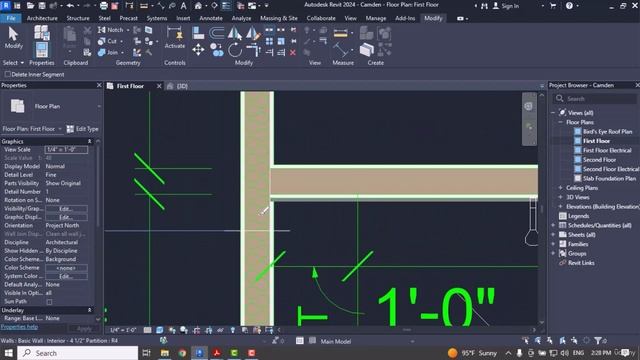640x360 pixels.
Task: Click the Text tool letter A icon
Action: tap(183, 6)
